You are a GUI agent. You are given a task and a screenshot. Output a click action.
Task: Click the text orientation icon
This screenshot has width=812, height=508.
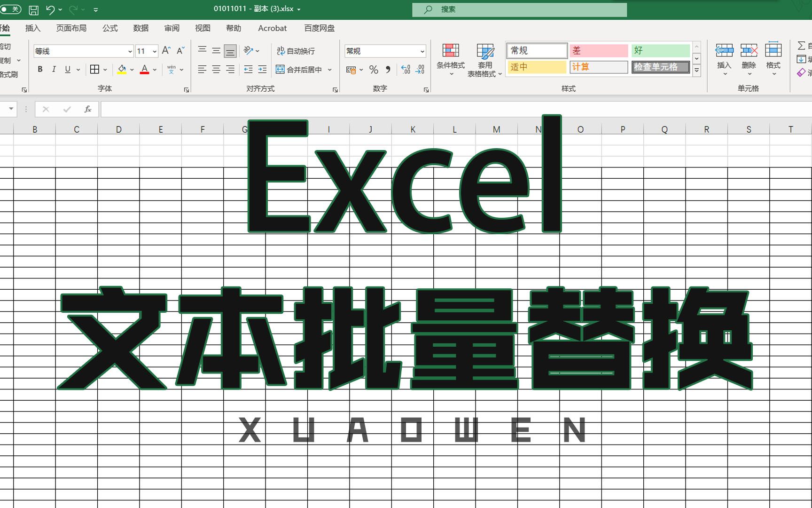pos(249,50)
